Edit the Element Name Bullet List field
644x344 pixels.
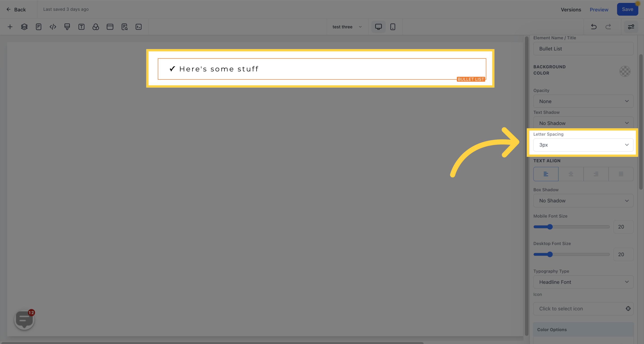(x=583, y=49)
